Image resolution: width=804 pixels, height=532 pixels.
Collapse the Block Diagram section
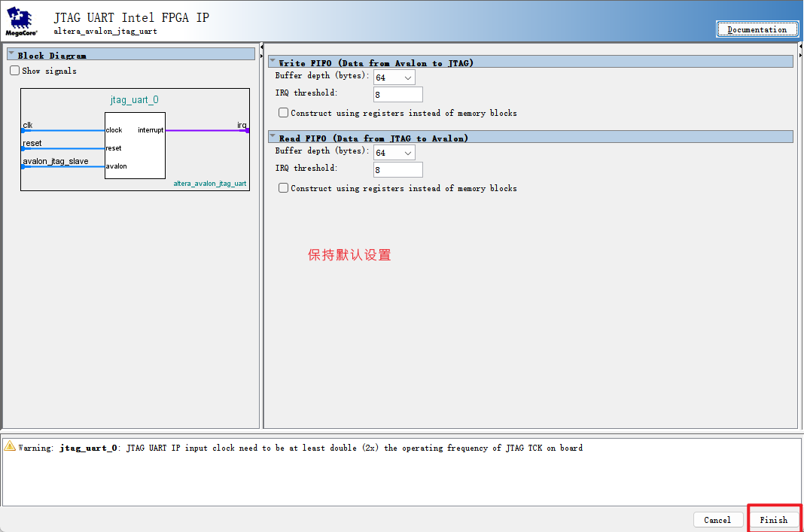11,53
